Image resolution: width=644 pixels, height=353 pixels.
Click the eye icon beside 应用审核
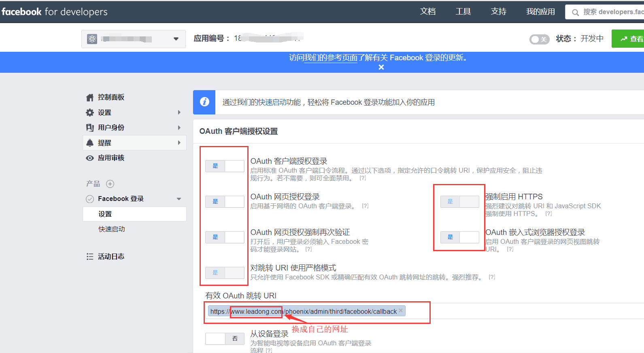pos(90,158)
